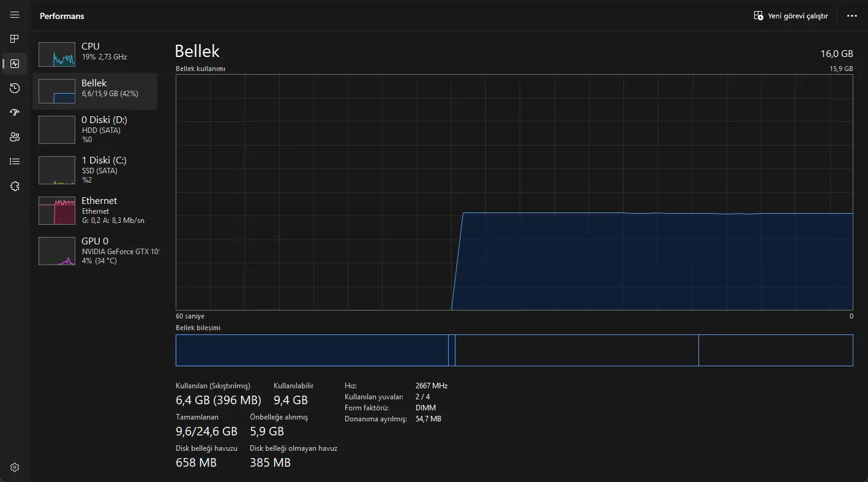Click Yeni görevi çalıştır button

coord(790,16)
